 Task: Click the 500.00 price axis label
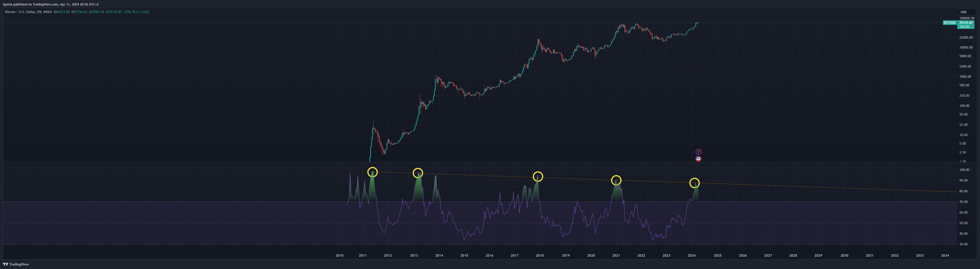[x=964, y=85]
